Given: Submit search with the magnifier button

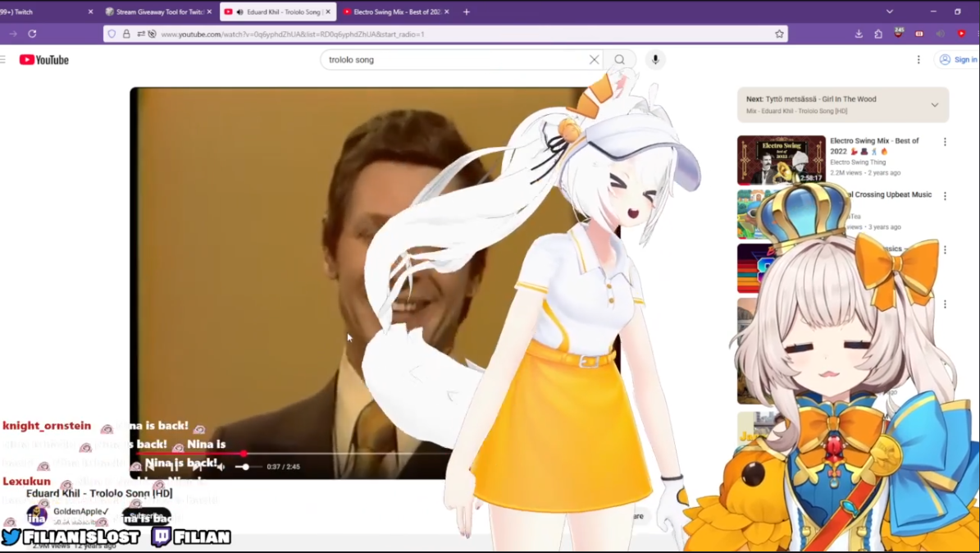Looking at the screenshot, I should pos(619,59).
